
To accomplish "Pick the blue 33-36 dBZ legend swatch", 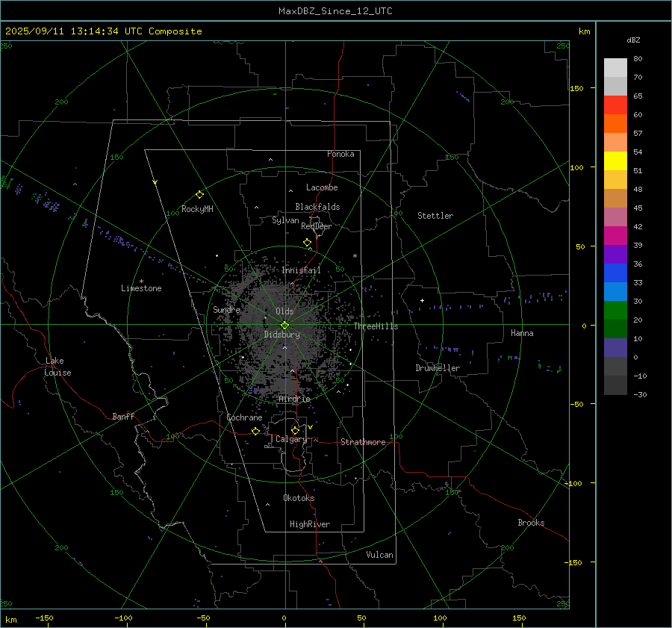I will click(x=615, y=273).
